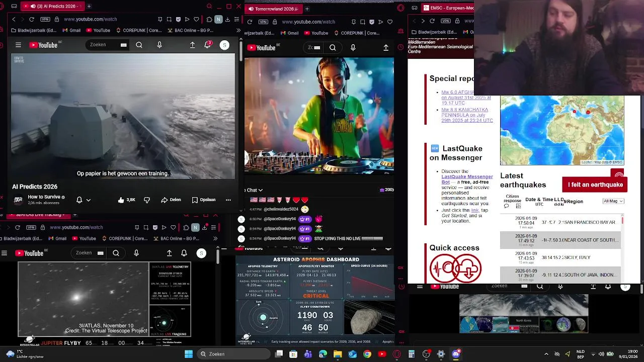Open the All Mag dropdown on EMSC page

click(x=613, y=201)
